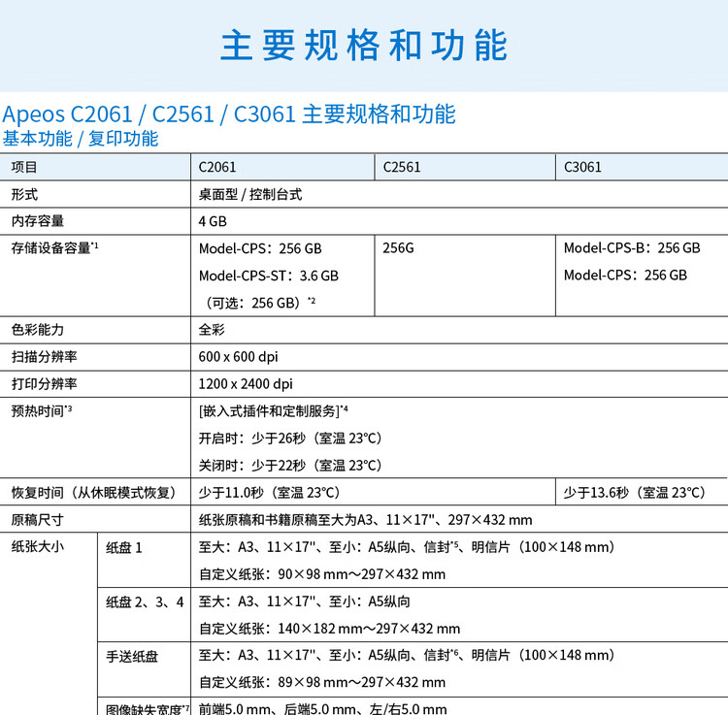The image size is (728, 715).
Task: Click the value 桌面型 / 控制台式
Action: 250,194
